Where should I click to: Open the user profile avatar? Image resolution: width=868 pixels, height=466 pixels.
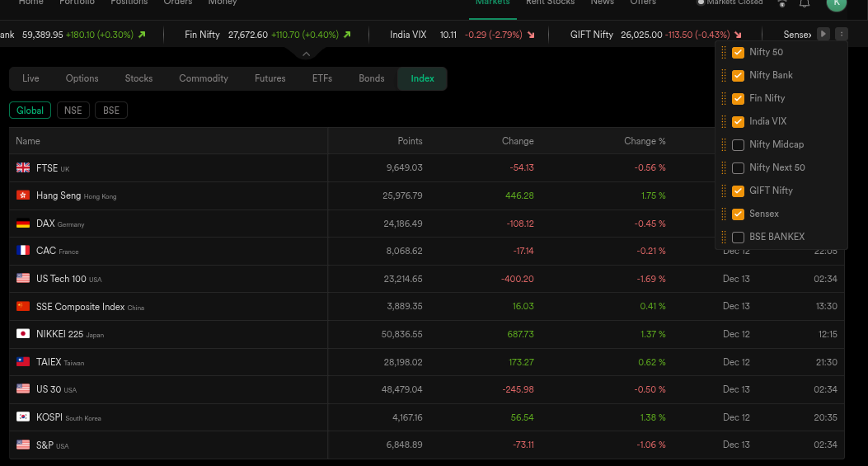[836, 3]
